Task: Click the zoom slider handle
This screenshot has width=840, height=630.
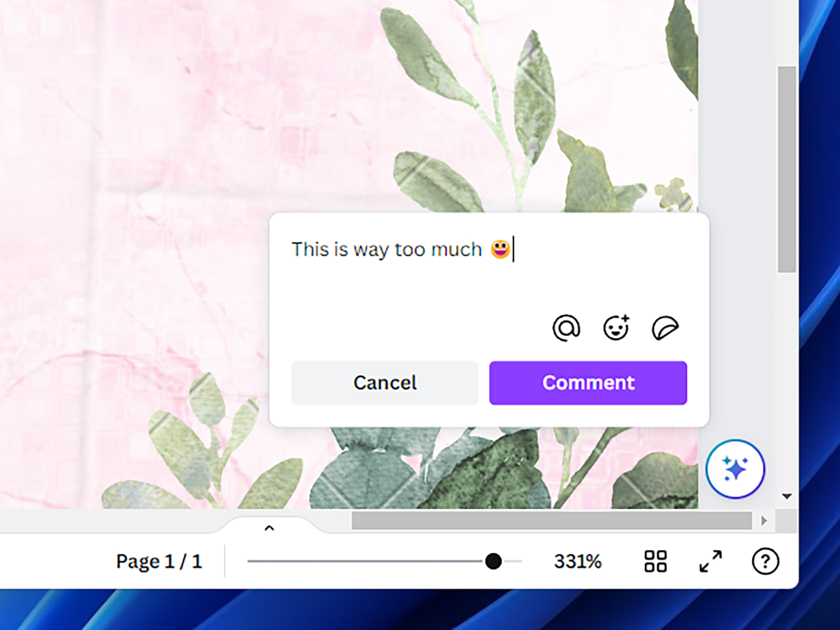Action: (x=493, y=561)
